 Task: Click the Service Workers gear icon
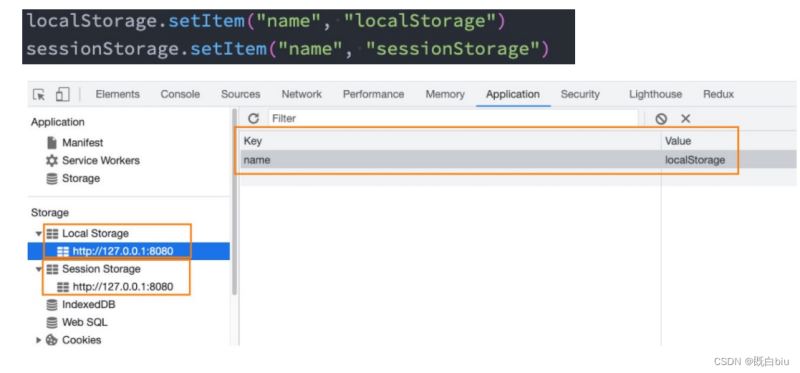click(52, 161)
